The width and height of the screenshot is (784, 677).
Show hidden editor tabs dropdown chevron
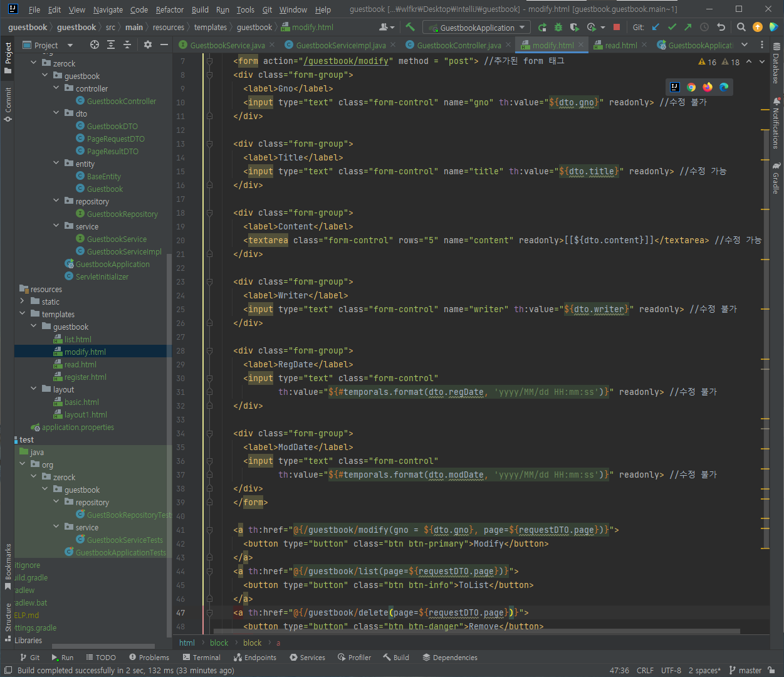pos(745,45)
